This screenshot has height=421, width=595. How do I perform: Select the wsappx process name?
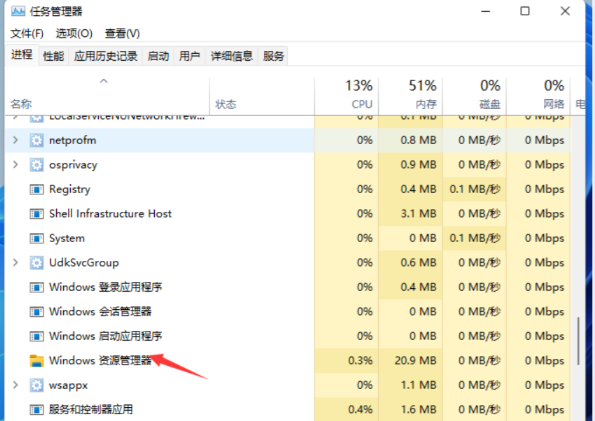[x=68, y=386]
